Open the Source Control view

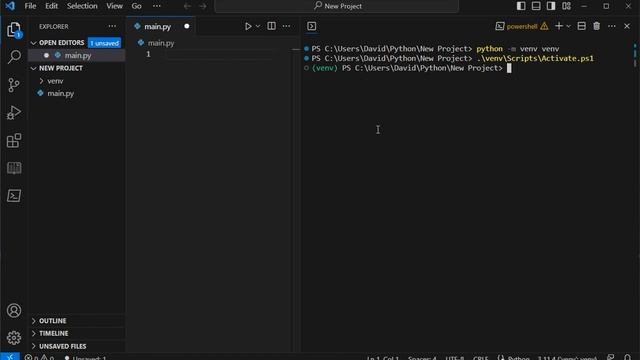pos(14,85)
